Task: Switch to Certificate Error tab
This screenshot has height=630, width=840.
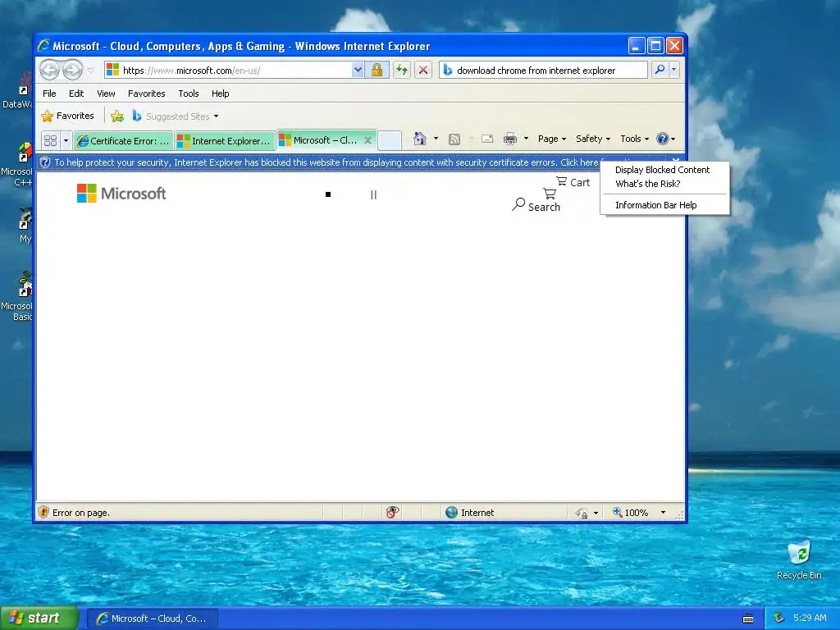Action: point(123,141)
